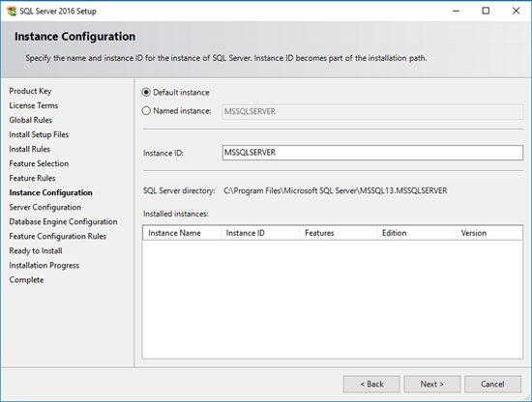The width and height of the screenshot is (532, 402).
Task: Go to the Next setup page
Action: click(432, 384)
